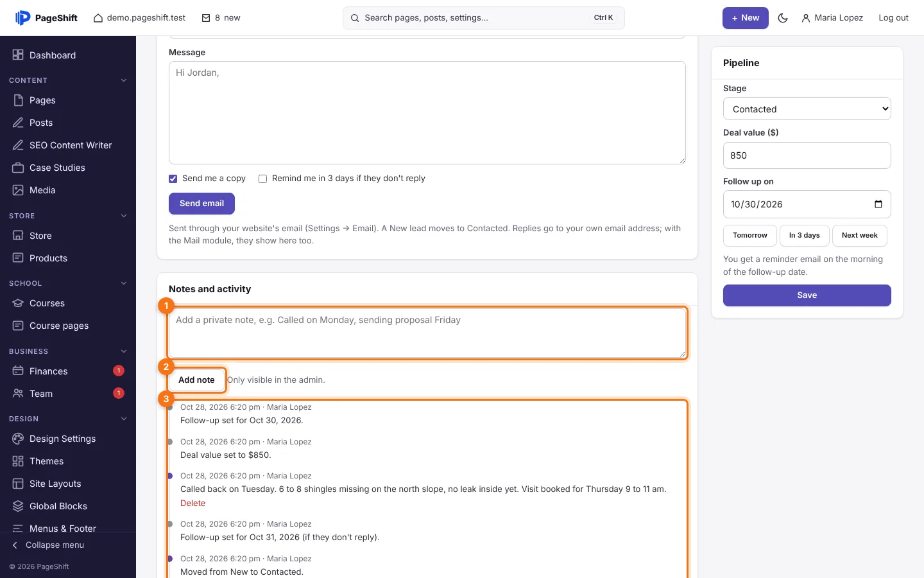Image resolution: width=924 pixels, height=578 pixels.
Task: Focus the Search pages, posts, settings box
Action: pyautogui.click(x=484, y=18)
